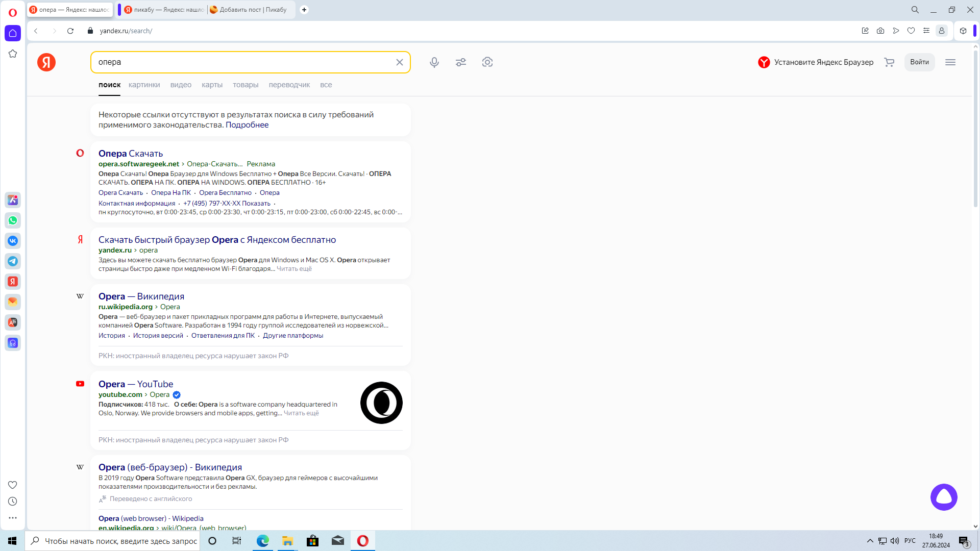This screenshot has width=980, height=551.
Task: Click the Opera YouTube channel logo thumbnail
Action: tap(381, 403)
